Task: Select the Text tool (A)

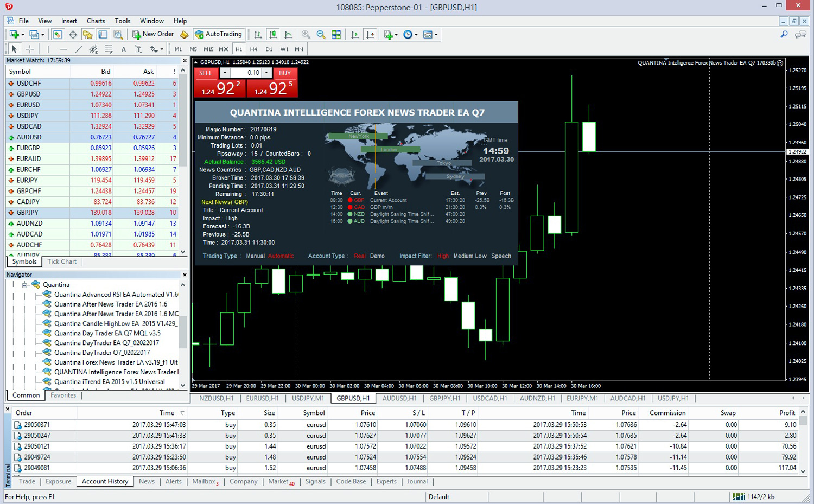Action: pos(124,49)
